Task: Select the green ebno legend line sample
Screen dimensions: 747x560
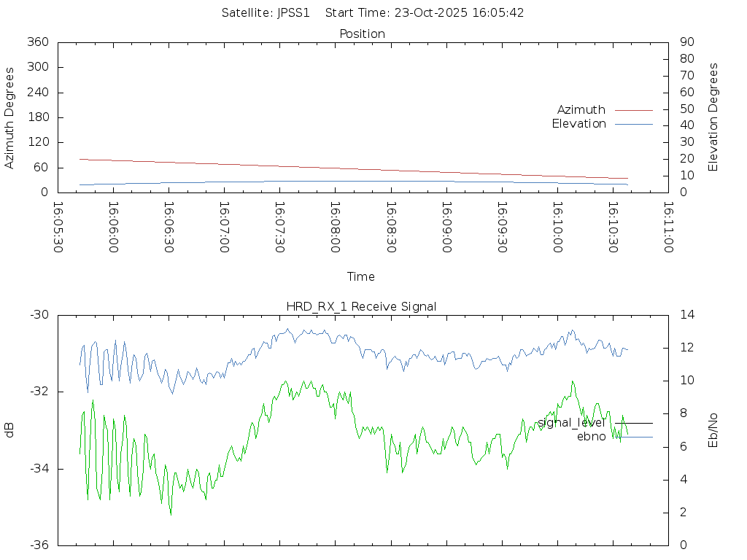Action: tap(633, 437)
